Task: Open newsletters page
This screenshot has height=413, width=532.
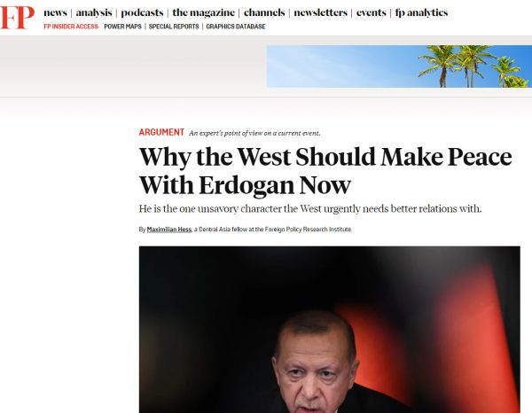Action: coord(320,12)
